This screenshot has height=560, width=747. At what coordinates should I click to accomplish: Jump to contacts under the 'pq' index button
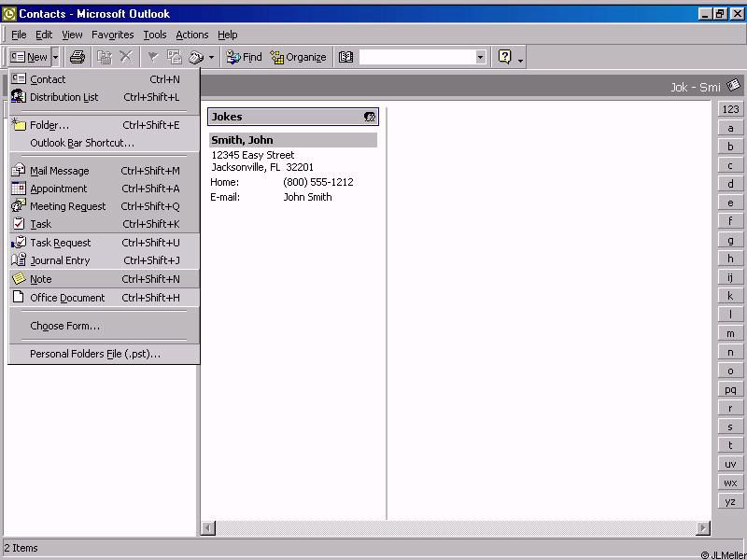730,389
